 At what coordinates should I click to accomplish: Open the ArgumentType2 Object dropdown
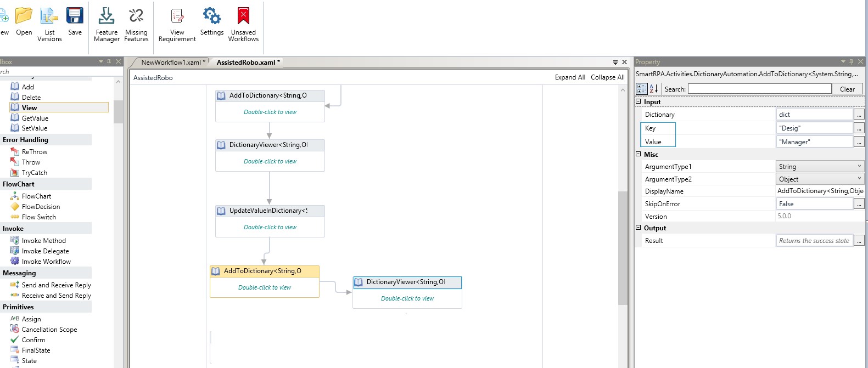pyautogui.click(x=859, y=179)
